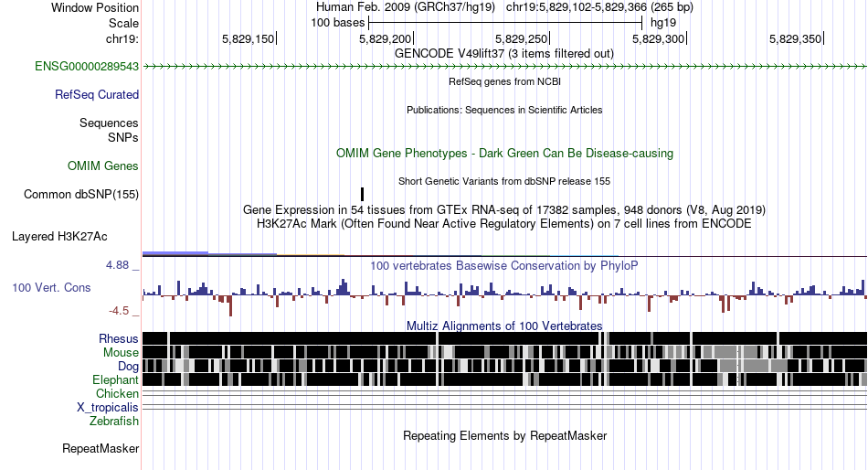Click Publications: Sequences in Scientific Articles title
Viewport: 868px width, 470px height.
click(x=504, y=110)
